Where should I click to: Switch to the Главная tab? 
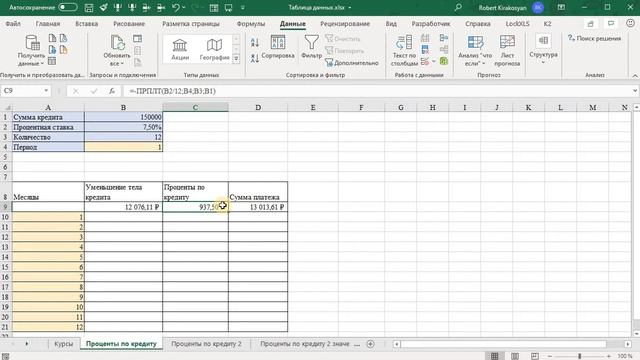pos(48,24)
